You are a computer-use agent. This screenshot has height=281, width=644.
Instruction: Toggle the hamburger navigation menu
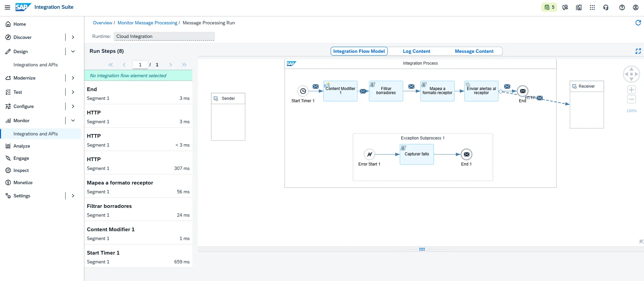pos(7,7)
